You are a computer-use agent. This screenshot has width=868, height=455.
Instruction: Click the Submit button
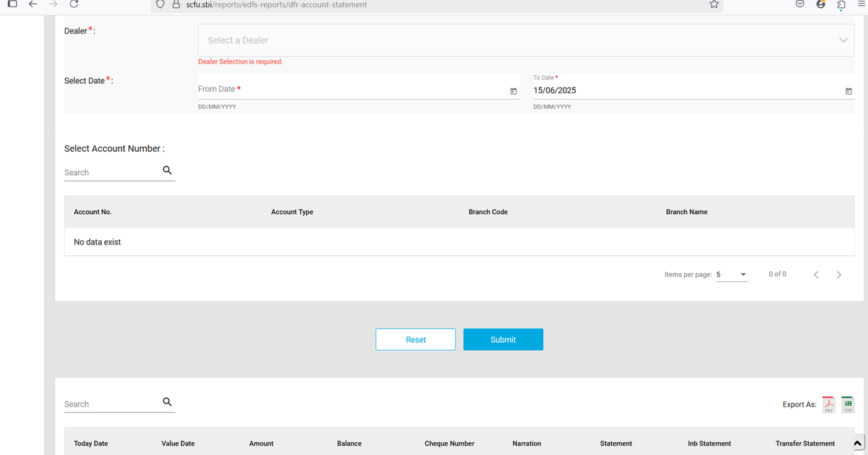click(503, 339)
